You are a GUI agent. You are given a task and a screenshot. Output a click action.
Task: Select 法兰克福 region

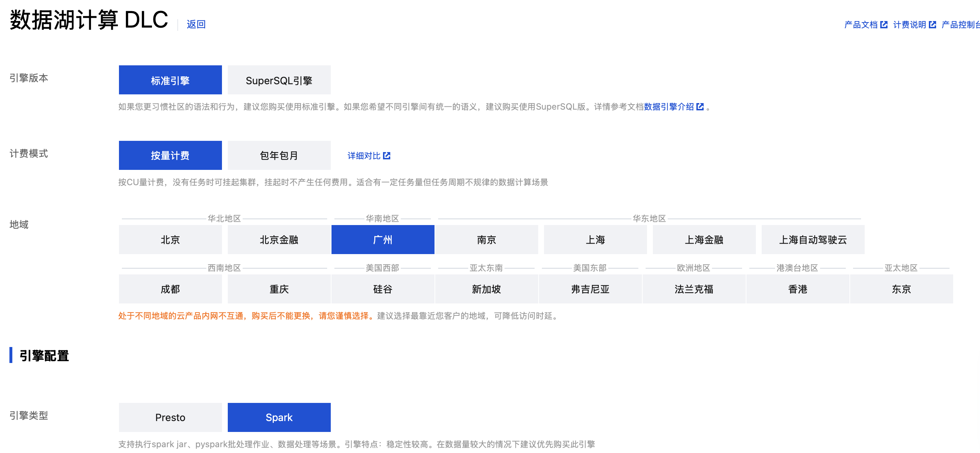[x=694, y=289]
